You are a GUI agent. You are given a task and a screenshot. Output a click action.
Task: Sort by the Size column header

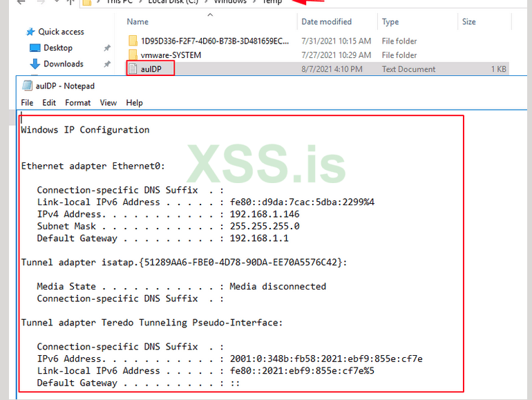click(469, 21)
